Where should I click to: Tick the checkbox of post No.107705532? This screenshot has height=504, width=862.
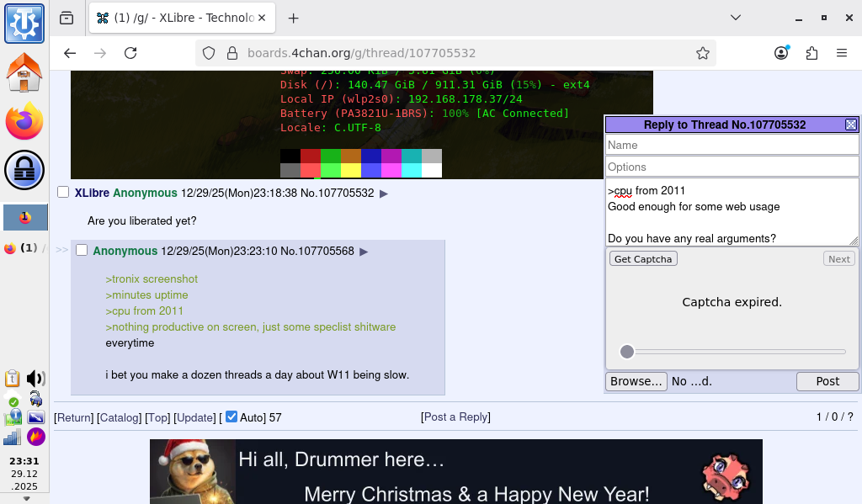tap(63, 192)
